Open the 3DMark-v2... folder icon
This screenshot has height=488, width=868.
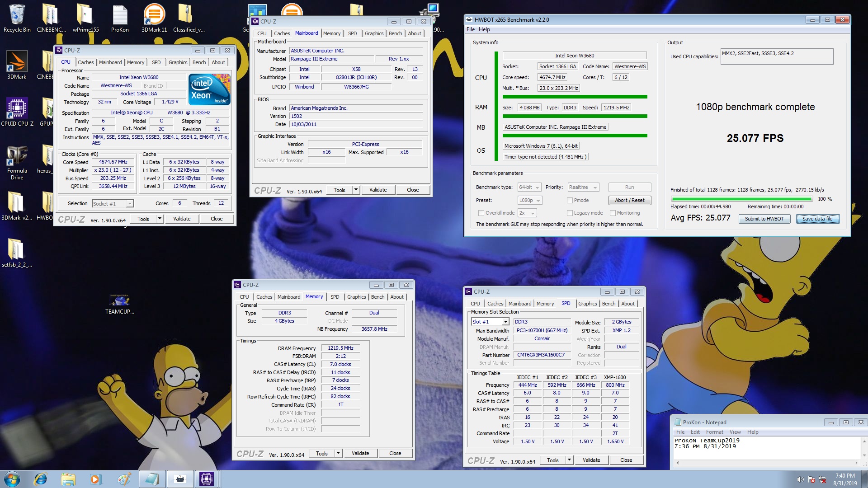click(x=17, y=206)
